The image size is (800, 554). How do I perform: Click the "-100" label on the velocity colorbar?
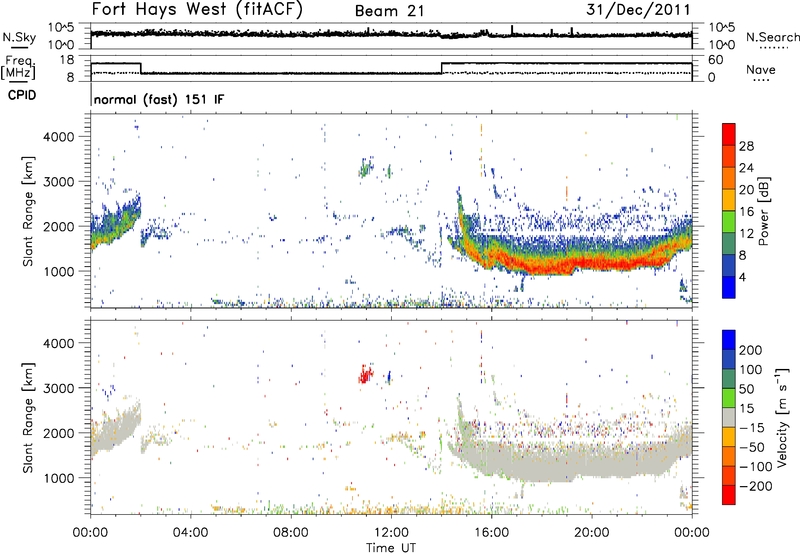tap(756, 467)
